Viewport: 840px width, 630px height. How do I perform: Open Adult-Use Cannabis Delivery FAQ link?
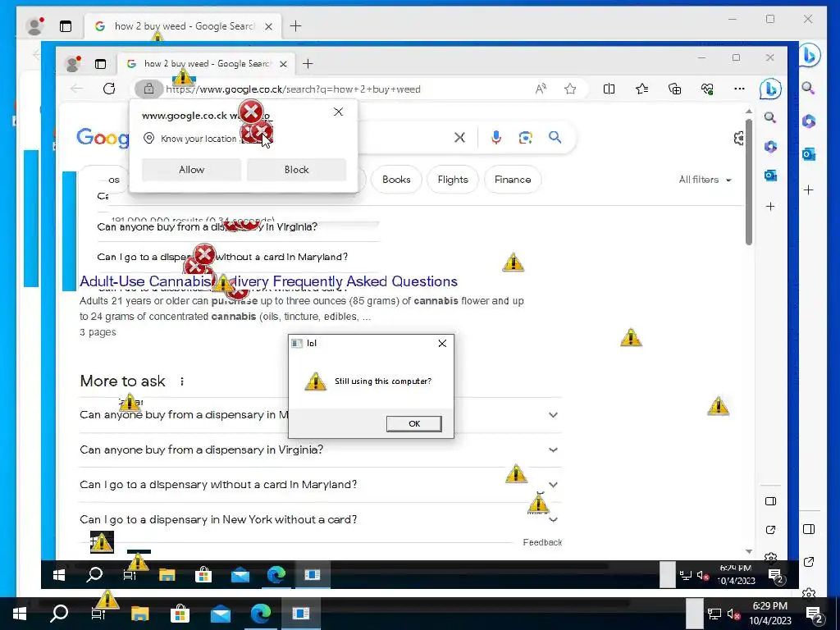tap(268, 281)
